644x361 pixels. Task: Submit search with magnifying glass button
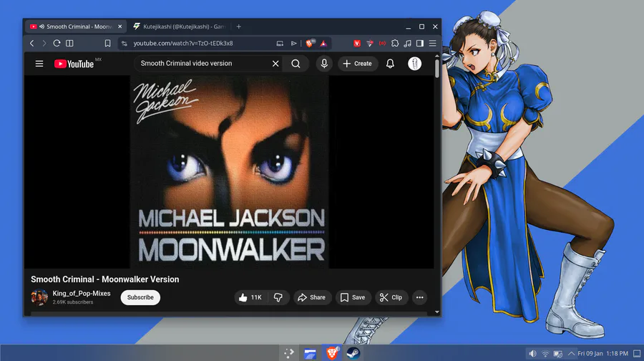(x=296, y=64)
